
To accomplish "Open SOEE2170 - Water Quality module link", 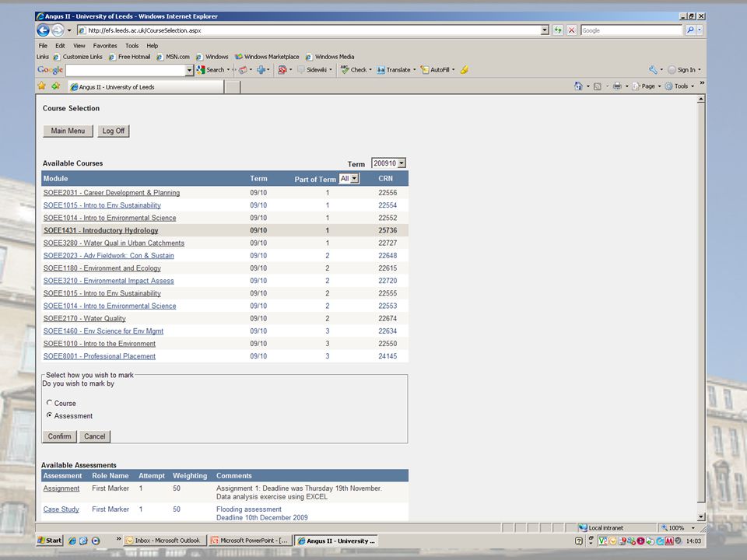I will pyautogui.click(x=85, y=319).
